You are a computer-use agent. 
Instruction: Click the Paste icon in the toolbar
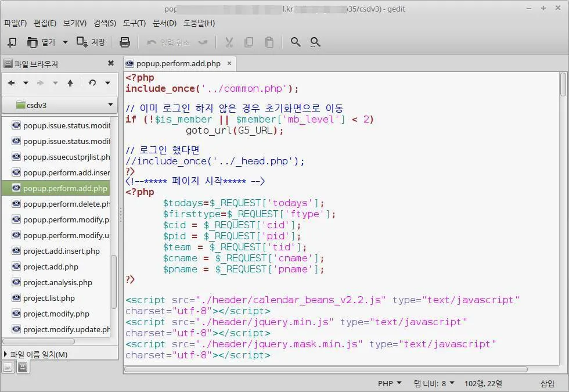[x=269, y=42]
